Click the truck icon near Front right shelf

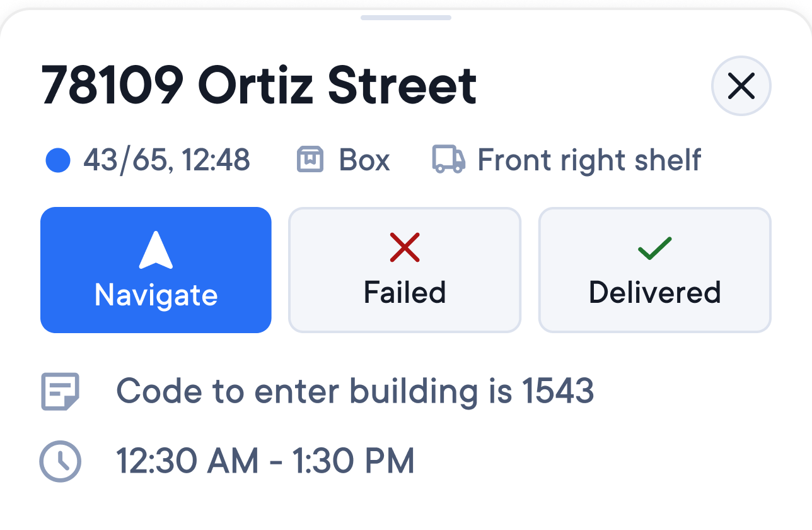point(448,160)
